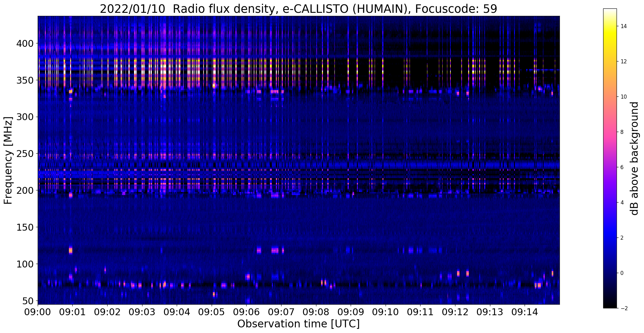This screenshot has width=644, height=333.
Task: Click the 400 MHz frequency tick label
Action: (x=26, y=43)
